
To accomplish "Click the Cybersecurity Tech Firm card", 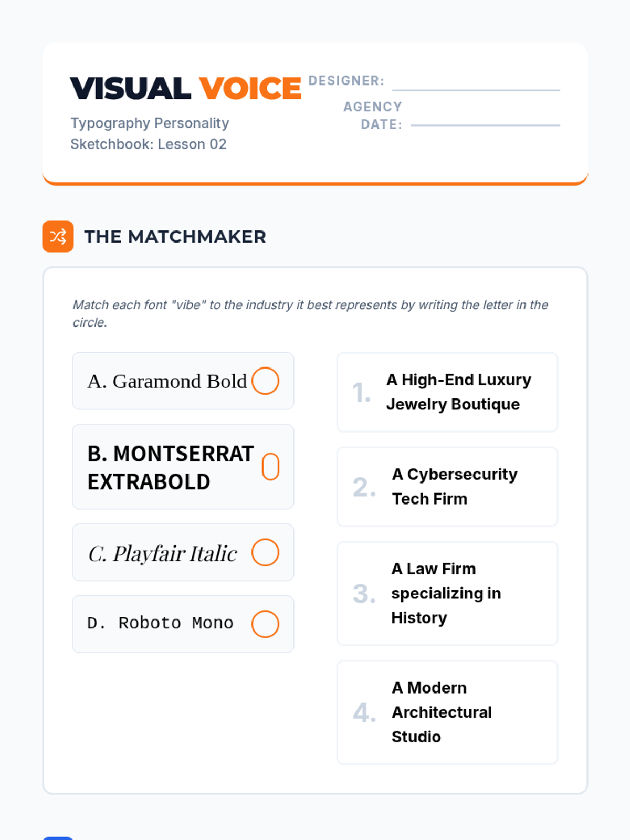I will (x=447, y=487).
